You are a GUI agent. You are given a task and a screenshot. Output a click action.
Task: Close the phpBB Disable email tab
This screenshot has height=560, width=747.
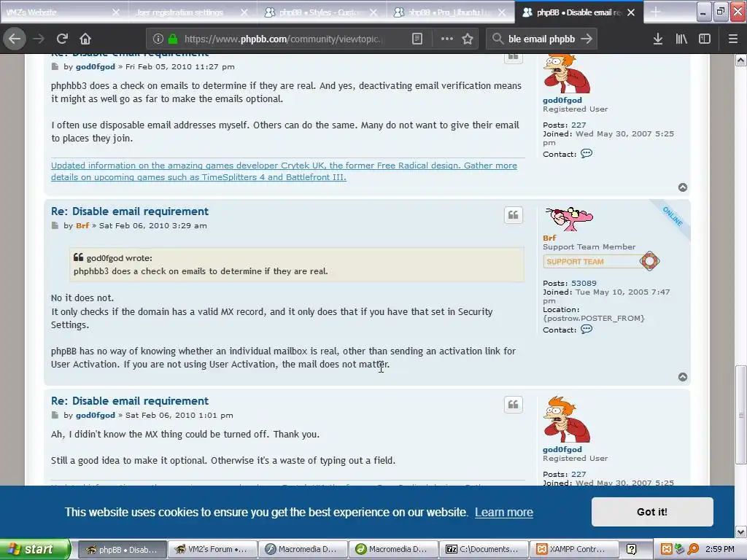(631, 12)
